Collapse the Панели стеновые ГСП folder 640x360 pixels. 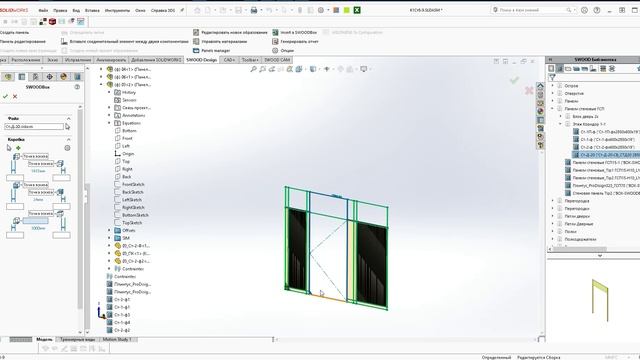tap(553, 109)
